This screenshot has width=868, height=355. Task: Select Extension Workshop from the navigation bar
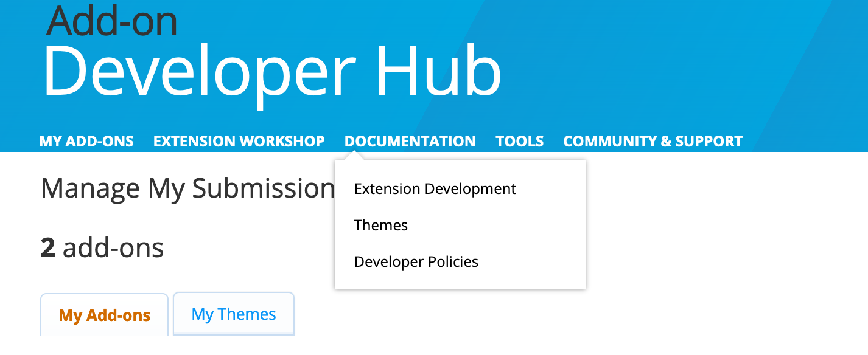pyautogui.click(x=238, y=141)
